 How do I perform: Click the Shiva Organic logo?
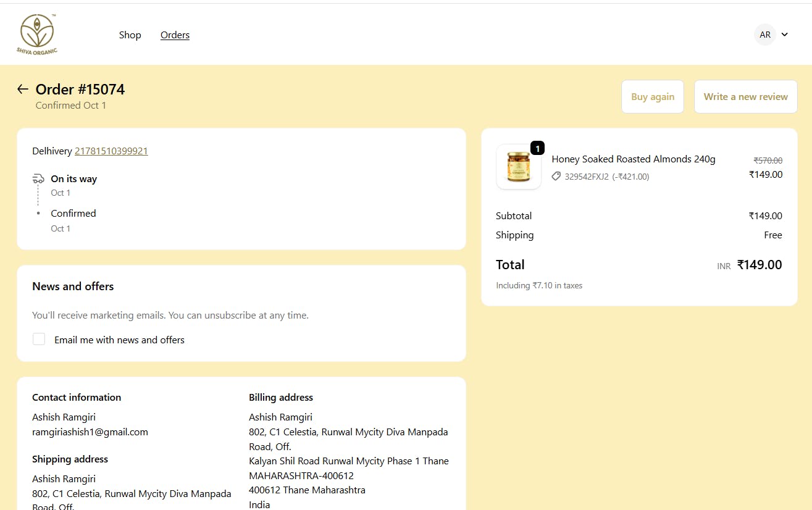point(37,35)
